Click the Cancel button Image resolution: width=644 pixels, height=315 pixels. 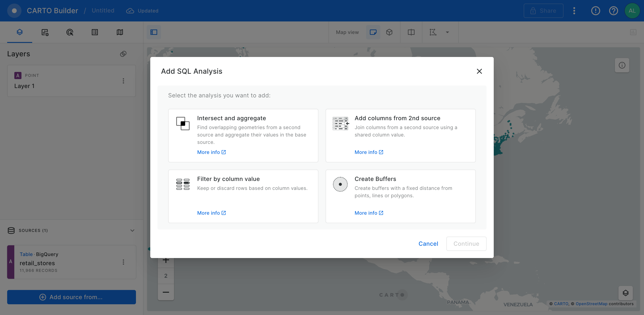click(x=428, y=244)
